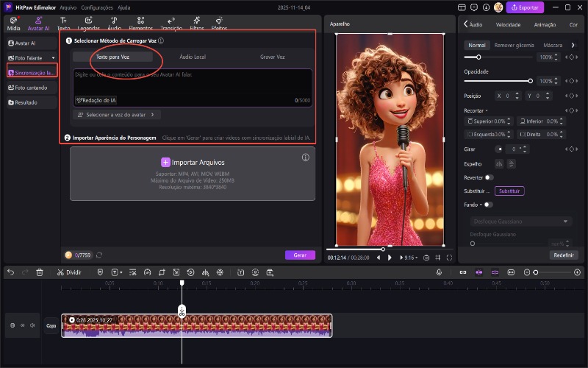Refresh the coin credits counter
Viewport: 588px width, 368px height.
(99, 255)
